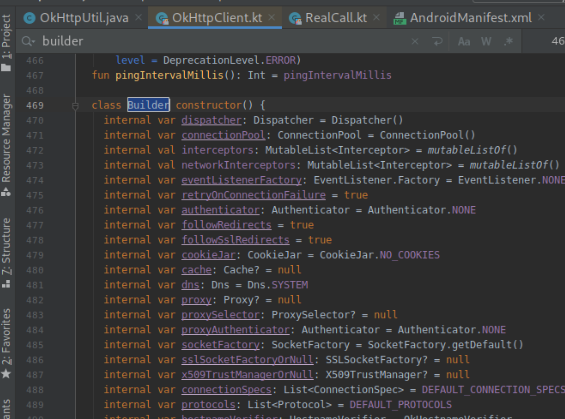
Task: Toggle Regex (.*) search option
Action: [508, 41]
